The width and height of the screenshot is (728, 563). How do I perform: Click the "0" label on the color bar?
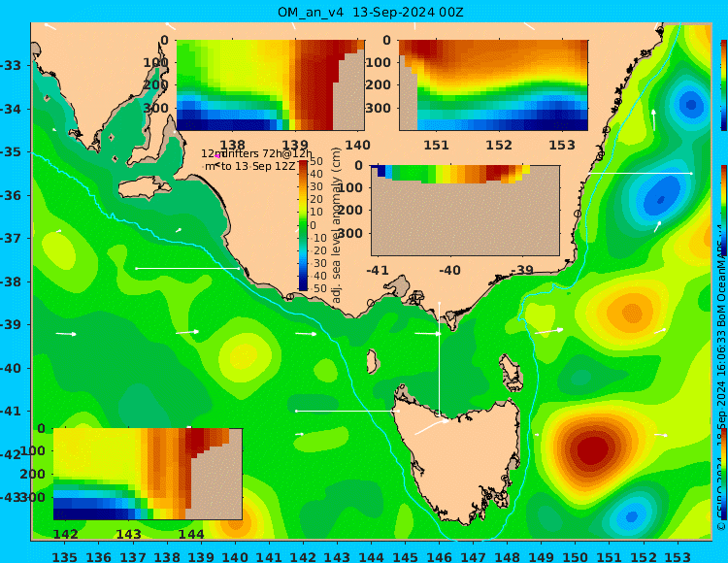pyautogui.click(x=313, y=225)
